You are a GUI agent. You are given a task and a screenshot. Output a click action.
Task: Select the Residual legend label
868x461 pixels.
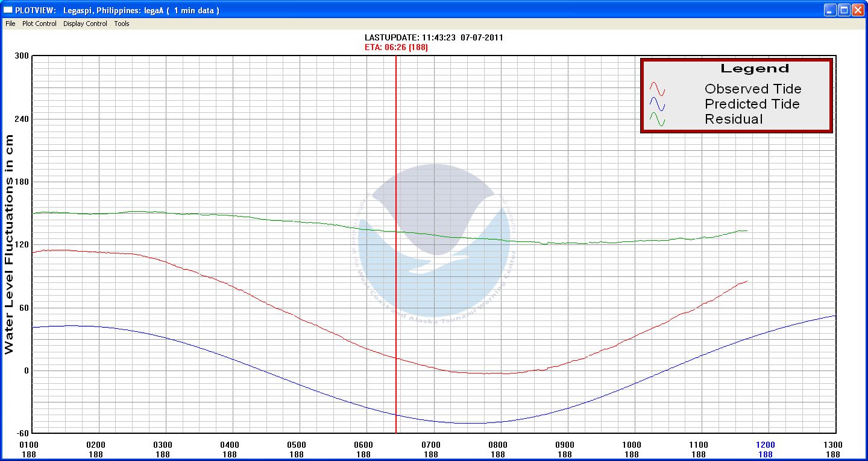point(734,119)
